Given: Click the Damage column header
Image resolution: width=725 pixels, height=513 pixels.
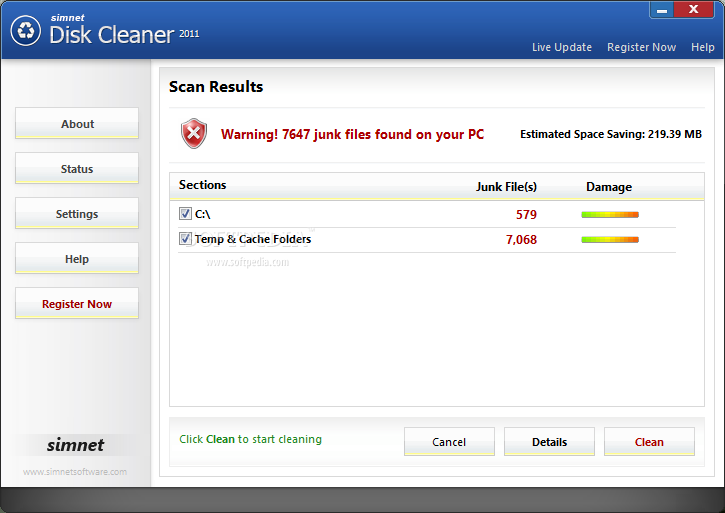Looking at the screenshot, I should click(x=609, y=186).
